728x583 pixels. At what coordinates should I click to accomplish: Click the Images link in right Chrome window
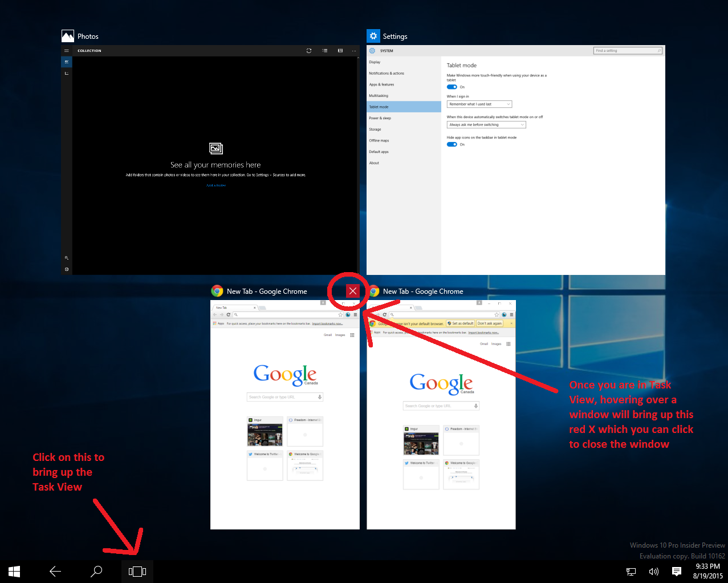(497, 344)
